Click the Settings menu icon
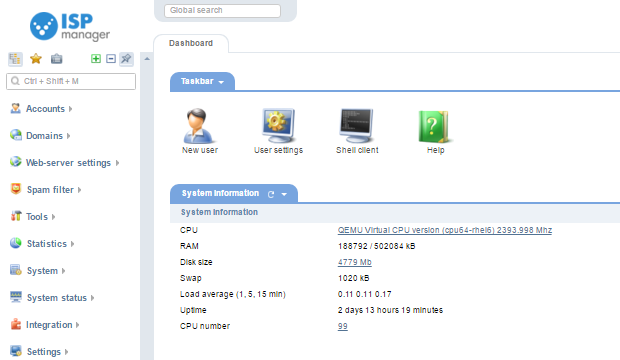Image resolution: width=620 pixels, height=360 pixels. point(16,351)
